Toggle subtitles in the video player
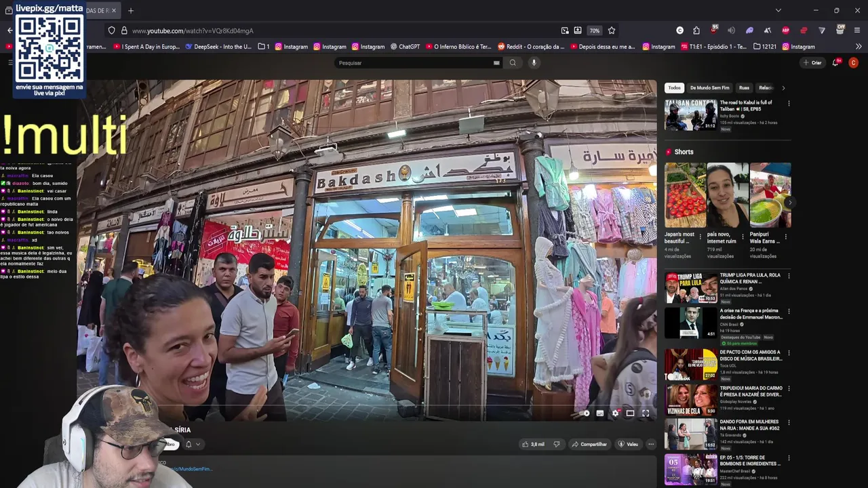 [600, 413]
